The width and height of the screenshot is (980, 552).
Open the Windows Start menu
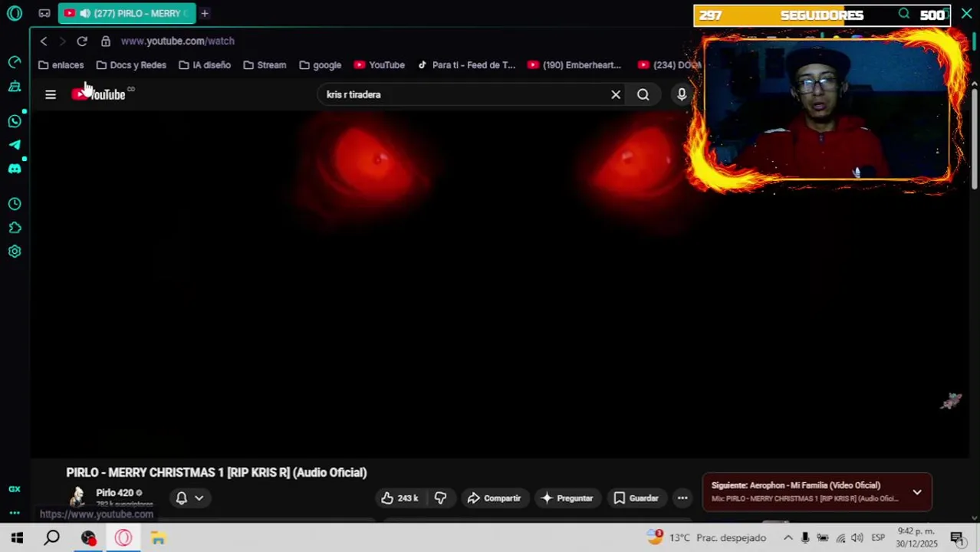pos(17,538)
